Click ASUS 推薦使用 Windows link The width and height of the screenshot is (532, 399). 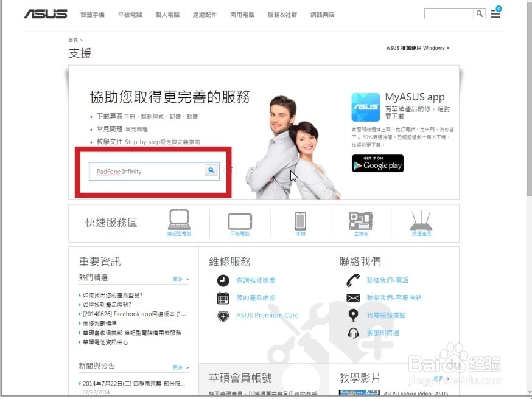point(418,48)
